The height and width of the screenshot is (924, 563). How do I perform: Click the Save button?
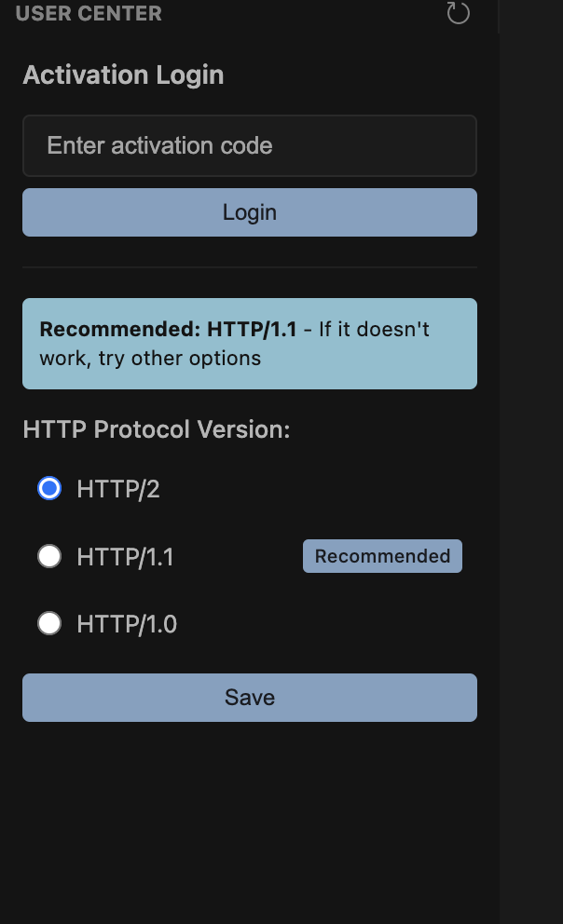pyautogui.click(x=250, y=698)
